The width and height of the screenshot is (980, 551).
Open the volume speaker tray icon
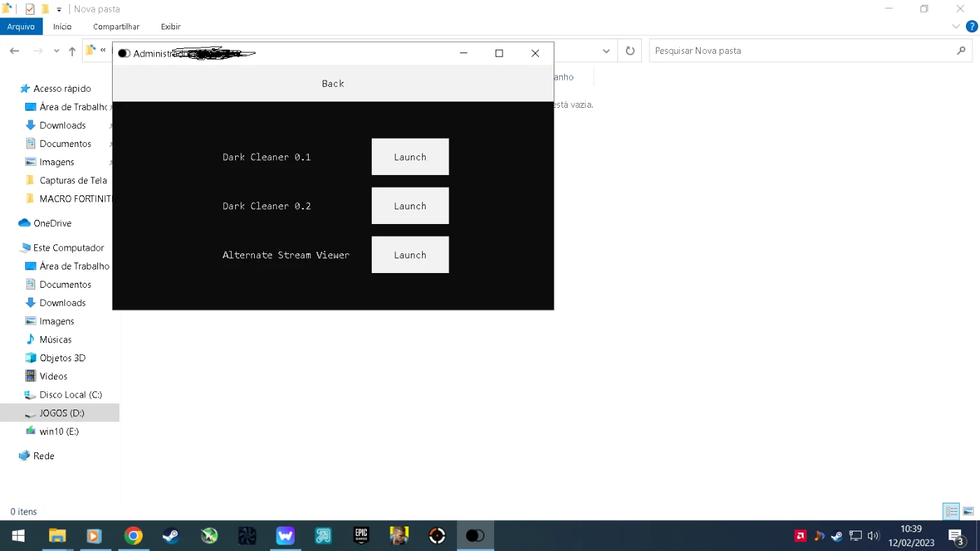(873, 536)
